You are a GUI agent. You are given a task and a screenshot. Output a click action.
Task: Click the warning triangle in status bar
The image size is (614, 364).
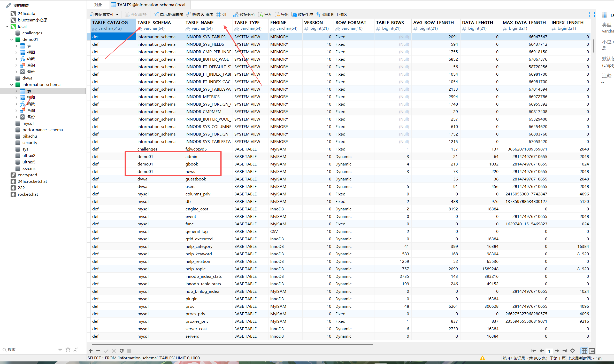click(482, 358)
